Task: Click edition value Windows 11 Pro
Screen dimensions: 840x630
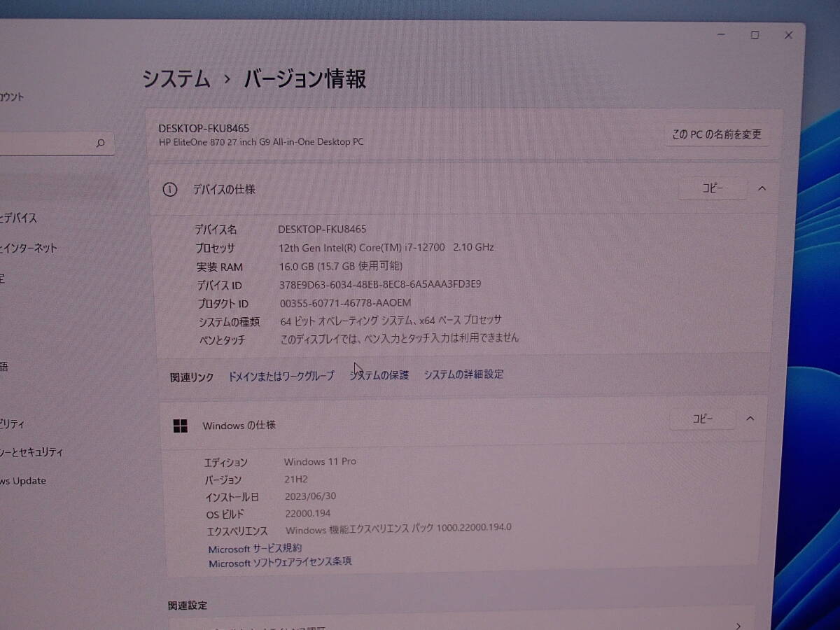Action: point(320,462)
